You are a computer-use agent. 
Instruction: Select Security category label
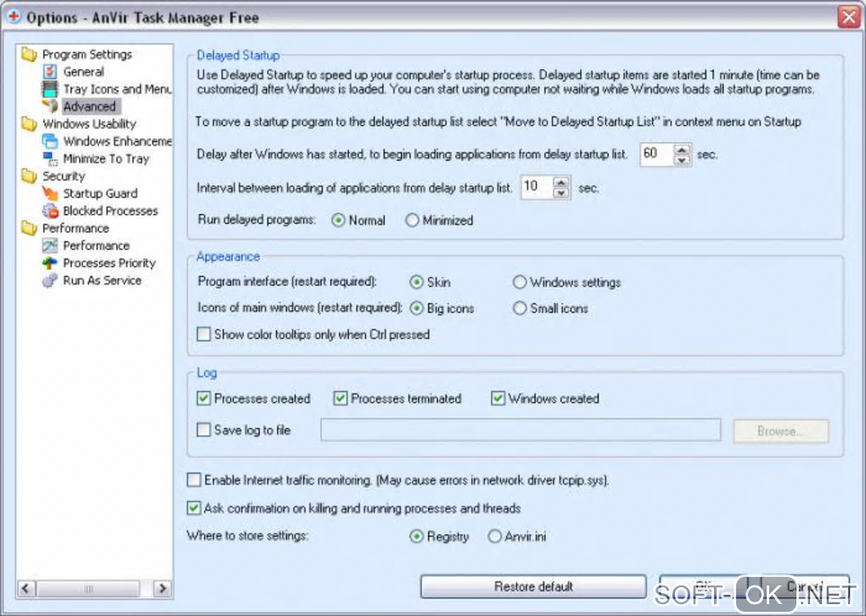tap(64, 176)
